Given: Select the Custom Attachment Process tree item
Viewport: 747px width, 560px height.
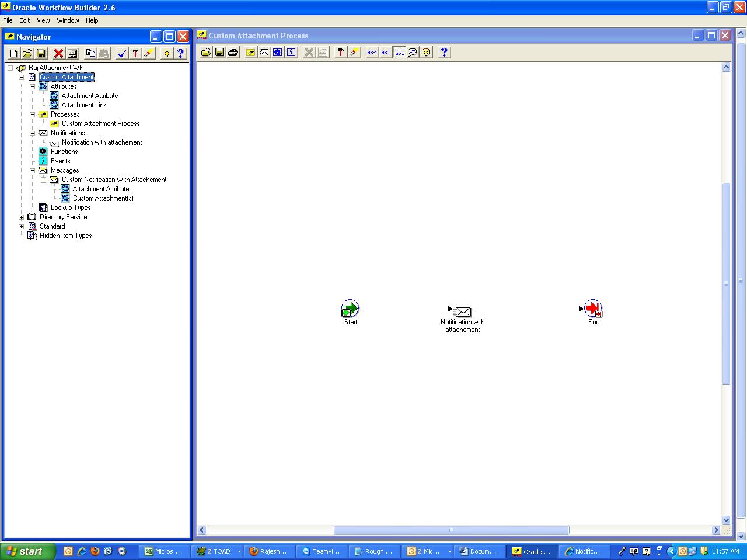Looking at the screenshot, I should 100,124.
